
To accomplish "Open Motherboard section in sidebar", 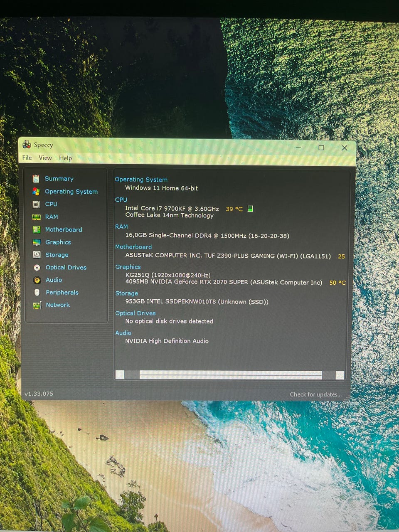I will (x=64, y=229).
